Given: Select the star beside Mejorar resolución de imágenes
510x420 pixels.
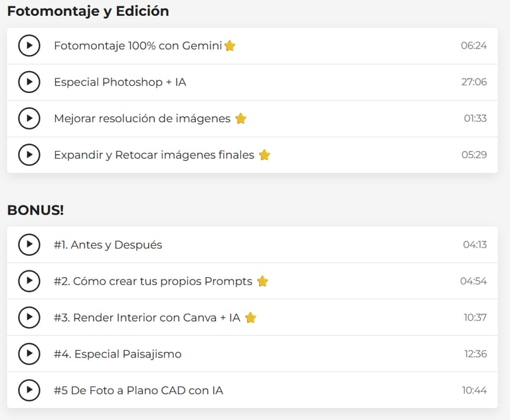Looking at the screenshot, I should tap(240, 118).
